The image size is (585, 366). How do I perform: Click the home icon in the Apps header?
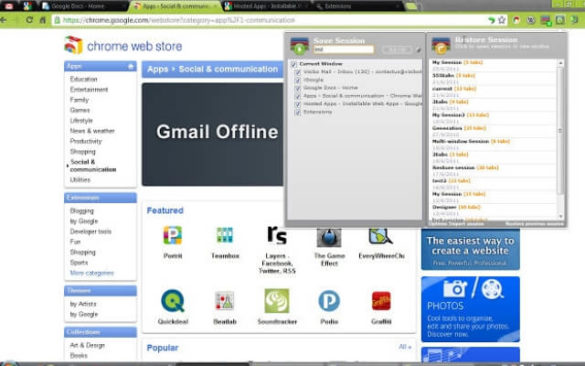pos(131,66)
